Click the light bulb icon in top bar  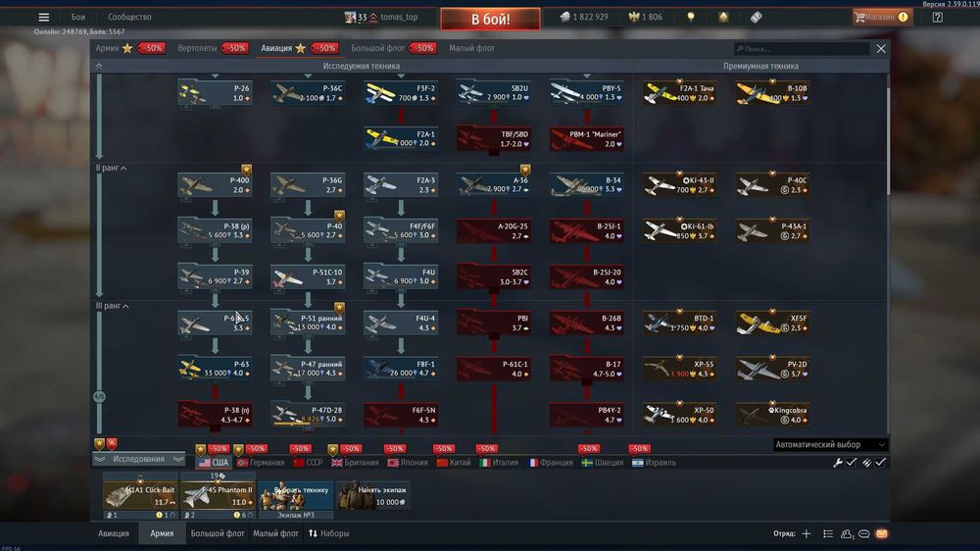(691, 17)
